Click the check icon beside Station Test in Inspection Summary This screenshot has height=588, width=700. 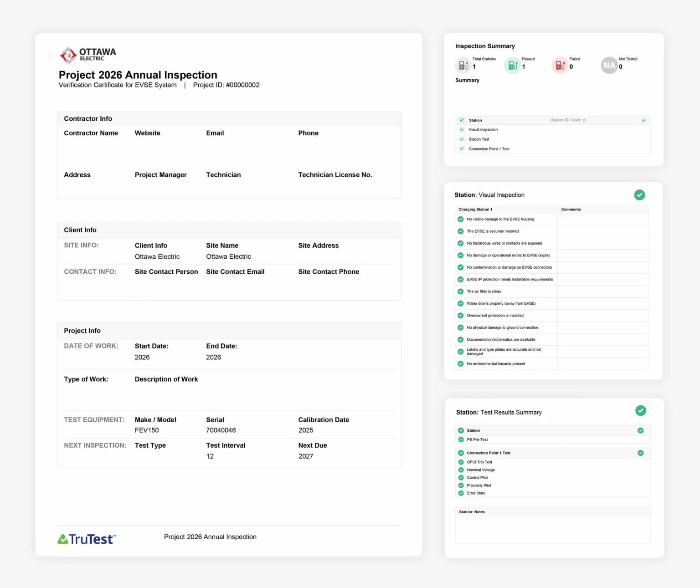(462, 139)
